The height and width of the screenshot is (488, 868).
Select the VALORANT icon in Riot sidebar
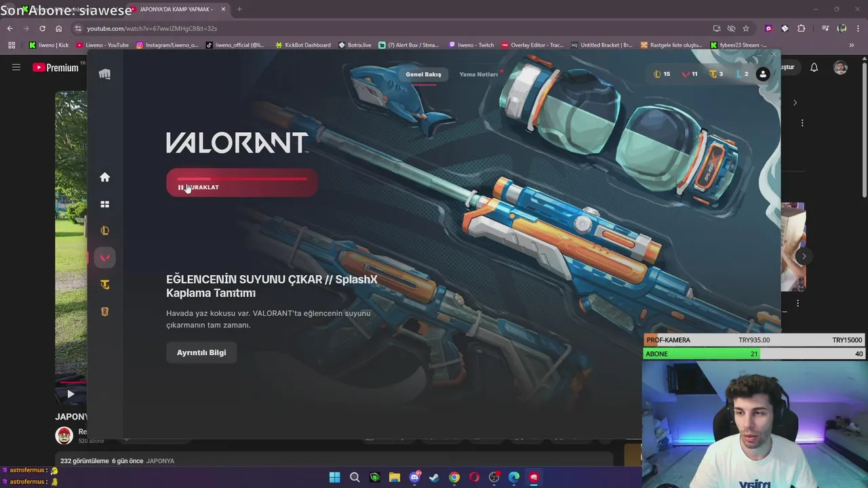(104, 258)
